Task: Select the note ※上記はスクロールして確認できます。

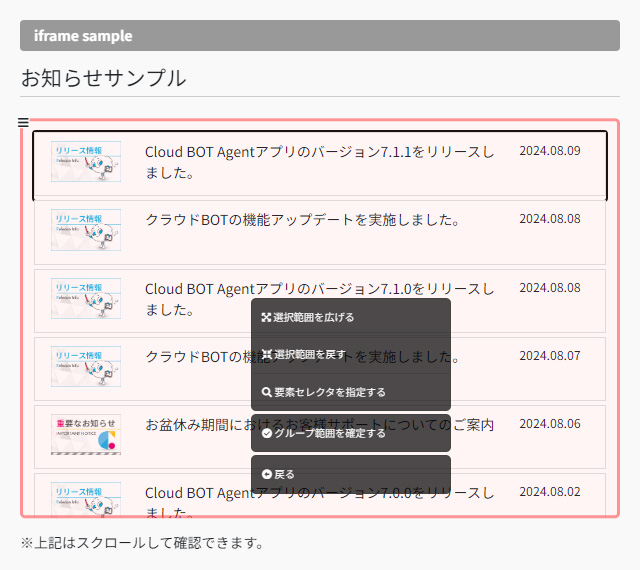Action: [142, 543]
